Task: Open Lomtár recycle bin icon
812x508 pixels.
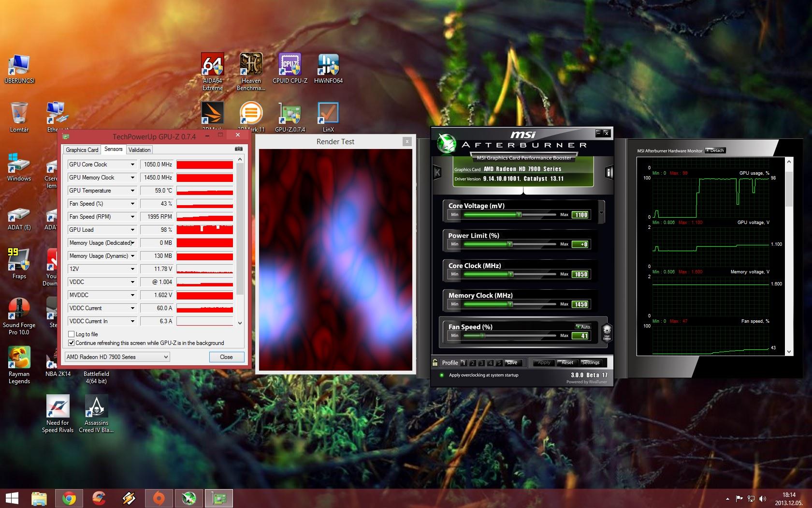Action: click(x=19, y=117)
